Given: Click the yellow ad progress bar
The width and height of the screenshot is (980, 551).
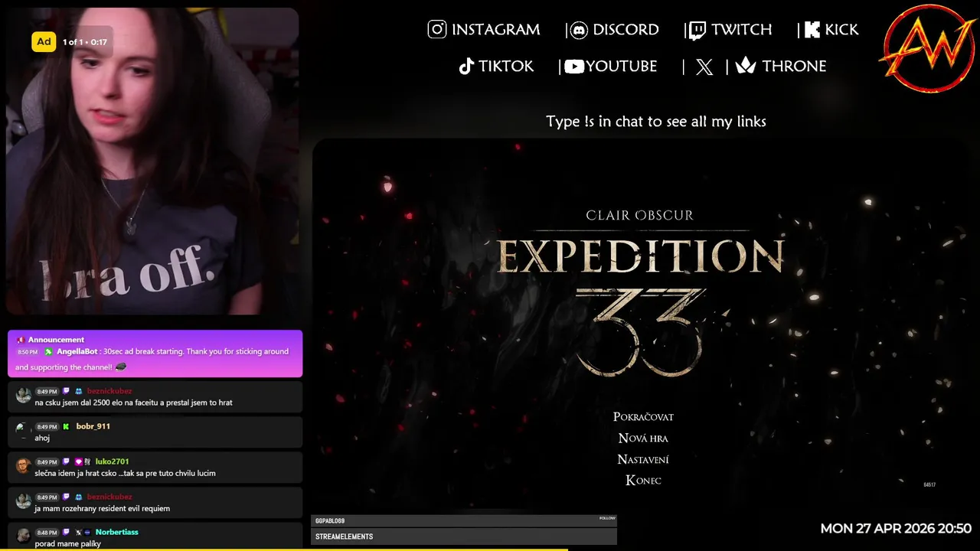Looking at the screenshot, I should (x=284, y=549).
